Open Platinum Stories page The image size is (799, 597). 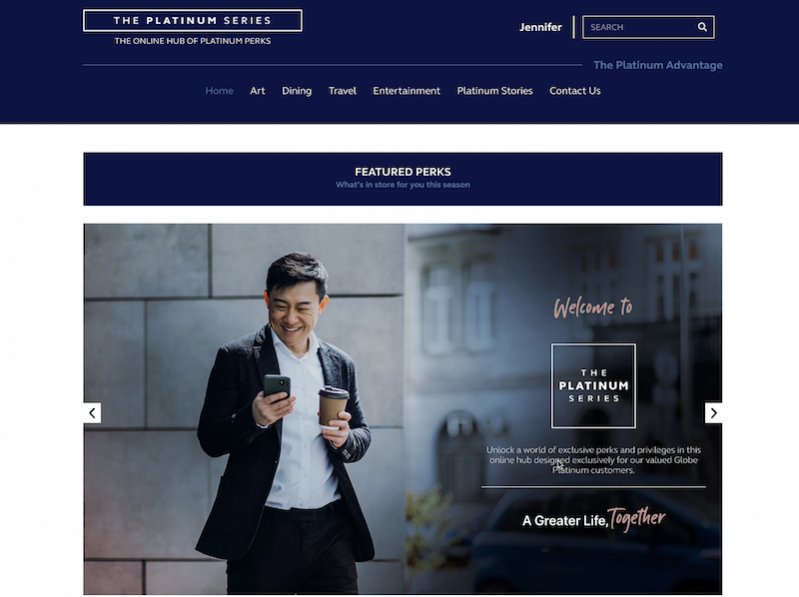[x=494, y=91]
